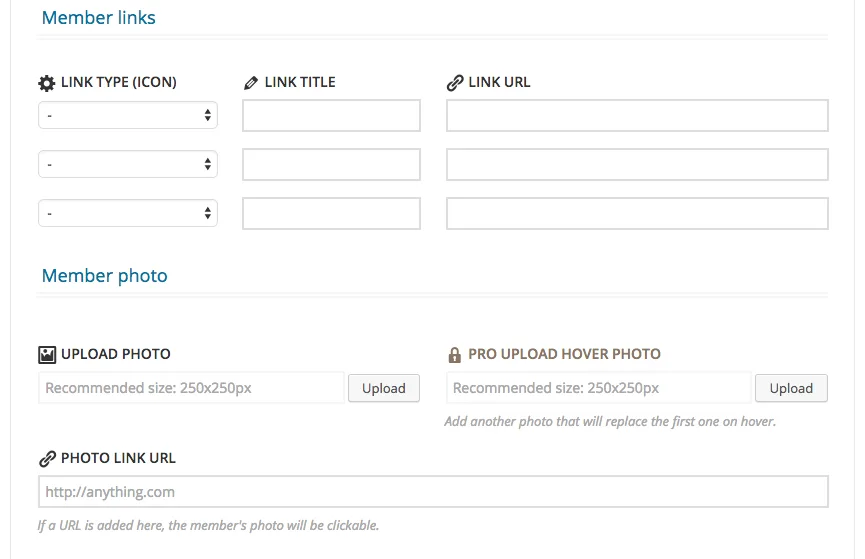
Task: Click the UPLOAD PHOTO label
Action: point(116,354)
